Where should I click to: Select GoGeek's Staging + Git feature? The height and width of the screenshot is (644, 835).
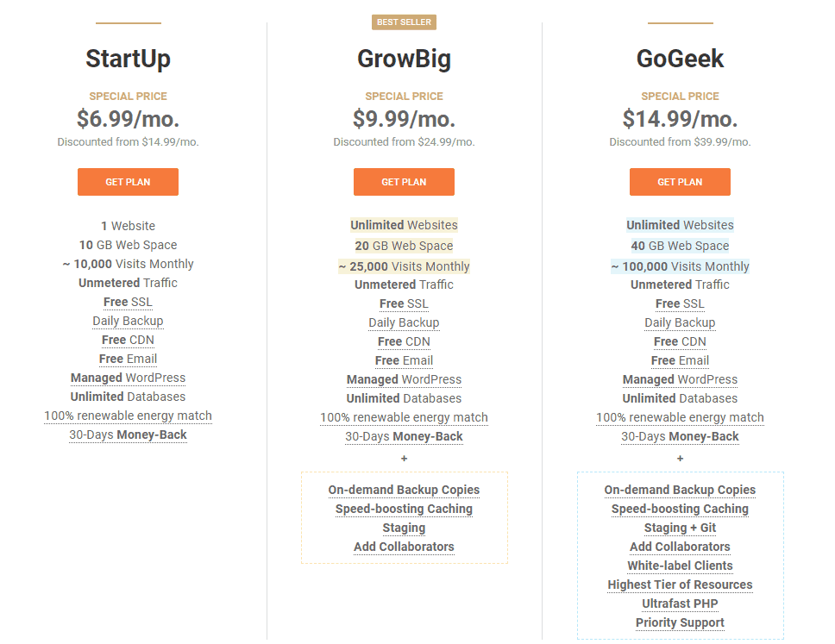[680, 528]
